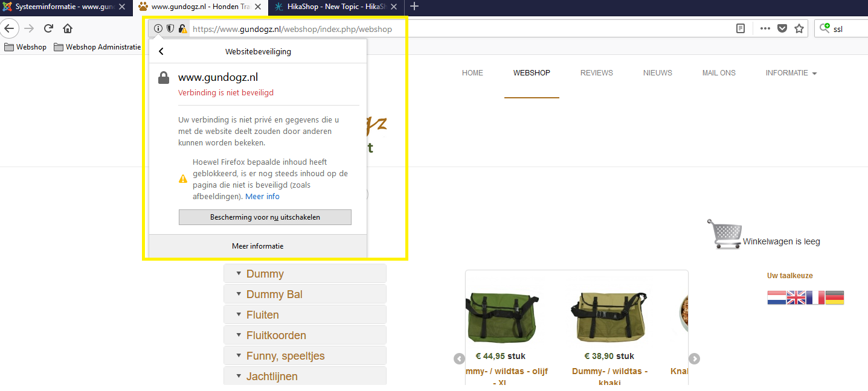This screenshot has width=868, height=391.
Task: Expand the Dummy Bal category
Action: pyautogui.click(x=305, y=294)
